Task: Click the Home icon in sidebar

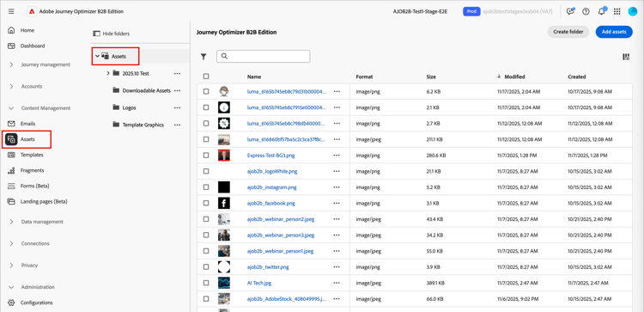Action: 11,30
